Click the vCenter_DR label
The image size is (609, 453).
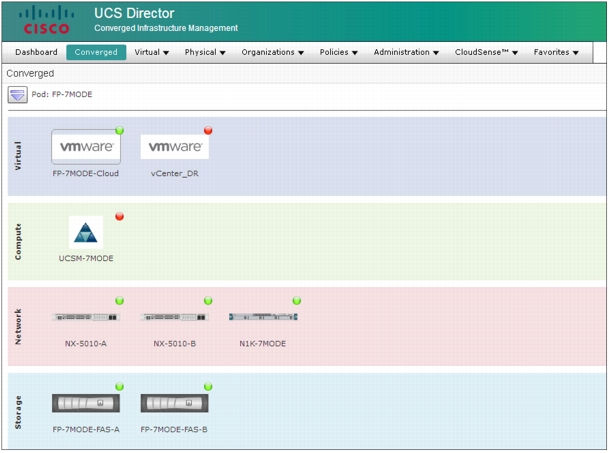[x=175, y=174]
